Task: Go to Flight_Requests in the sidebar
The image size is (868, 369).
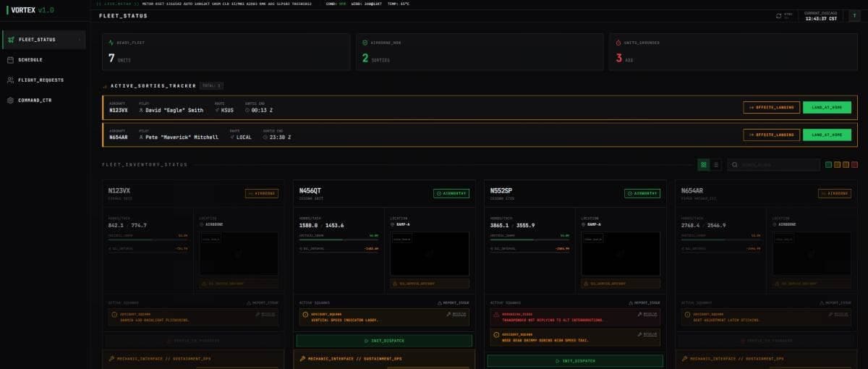Action: click(x=41, y=80)
